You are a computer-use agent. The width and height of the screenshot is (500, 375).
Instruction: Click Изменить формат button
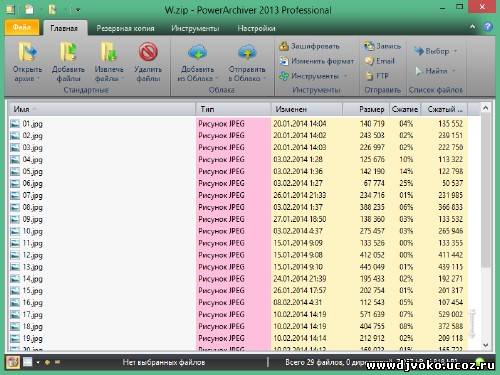point(317,61)
